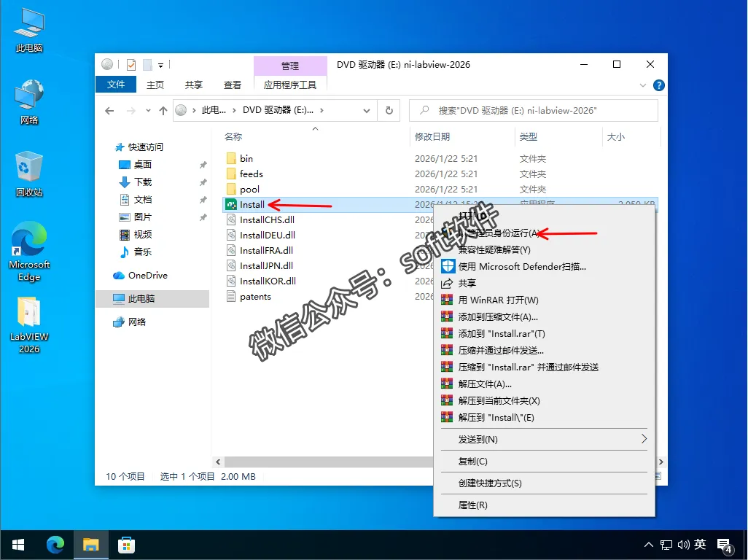This screenshot has width=748, height=560.
Task: Open Microsoft Store from the taskbar
Action: 126,545
